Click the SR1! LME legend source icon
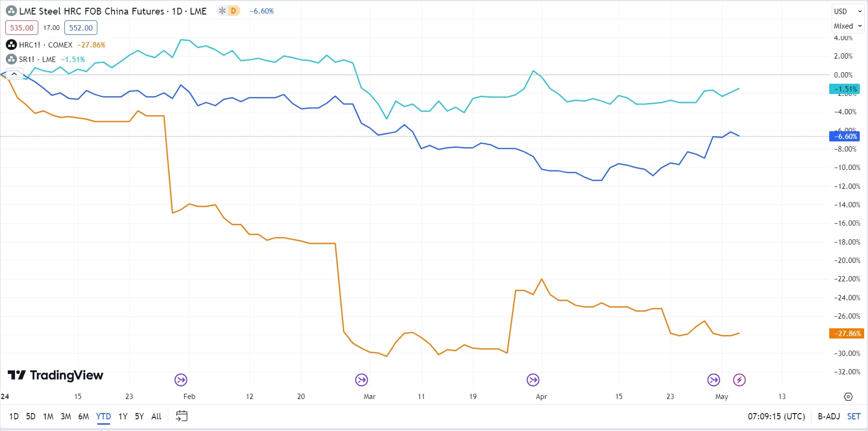The image size is (868, 431). pos(11,59)
